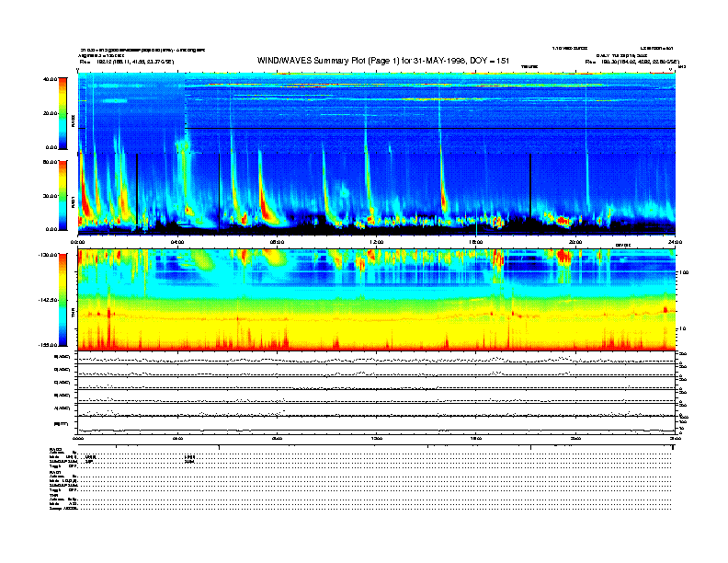728x563 pixels.
Task: Click the 12:00 tick label below RAD1 spectrogram
Action: (376, 242)
